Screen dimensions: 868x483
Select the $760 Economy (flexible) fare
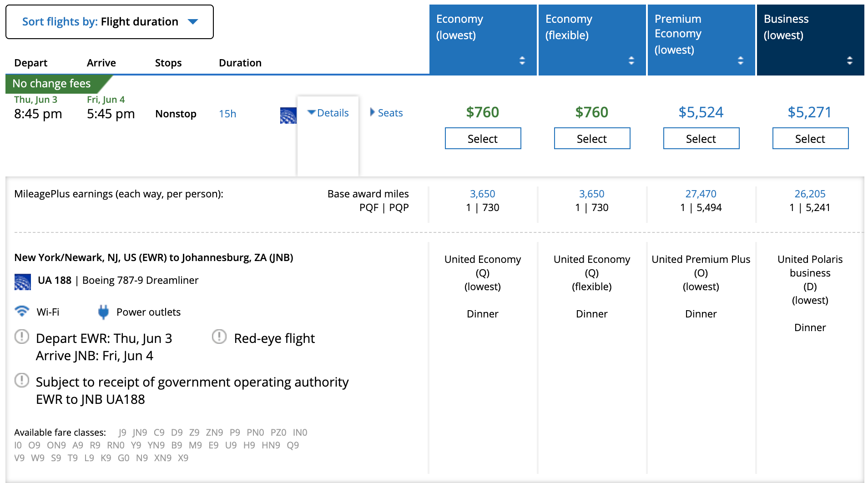click(x=592, y=138)
